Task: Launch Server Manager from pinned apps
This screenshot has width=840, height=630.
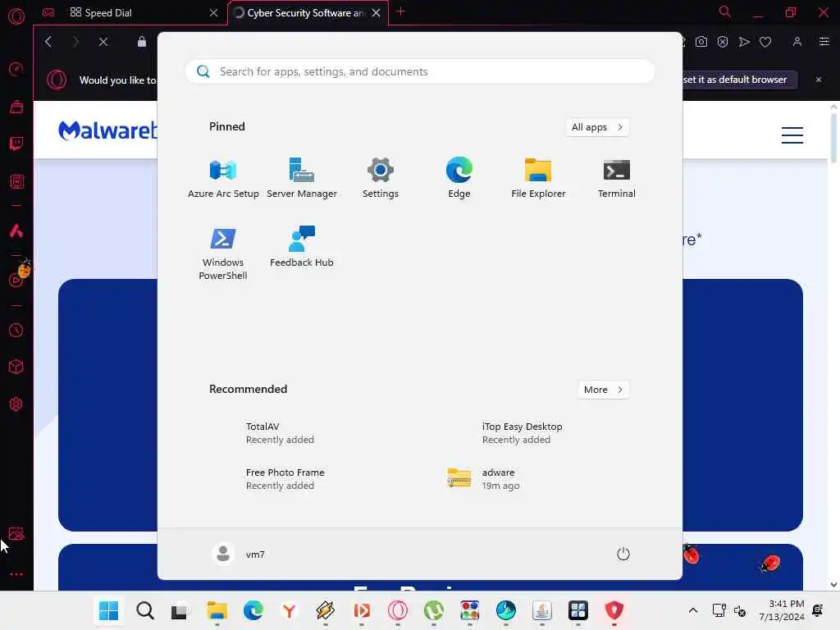Action: tap(302, 179)
